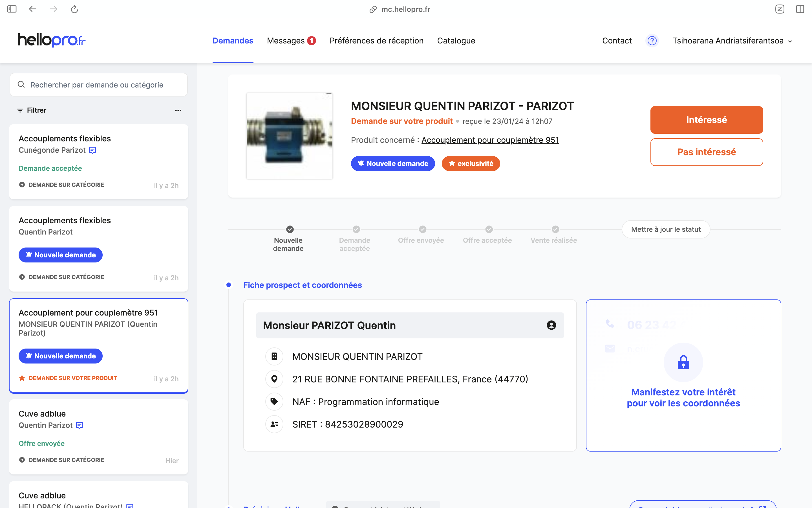Screen dimensions: 812x508
Task: Click the NAF : Programmation informatique text
Action: pos(365,402)
